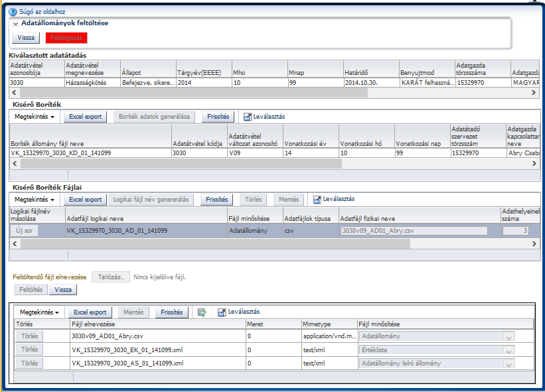Click the Befejezve, sikere... status cell
Image resolution: width=545 pixels, height=392 pixels.
(x=149, y=83)
